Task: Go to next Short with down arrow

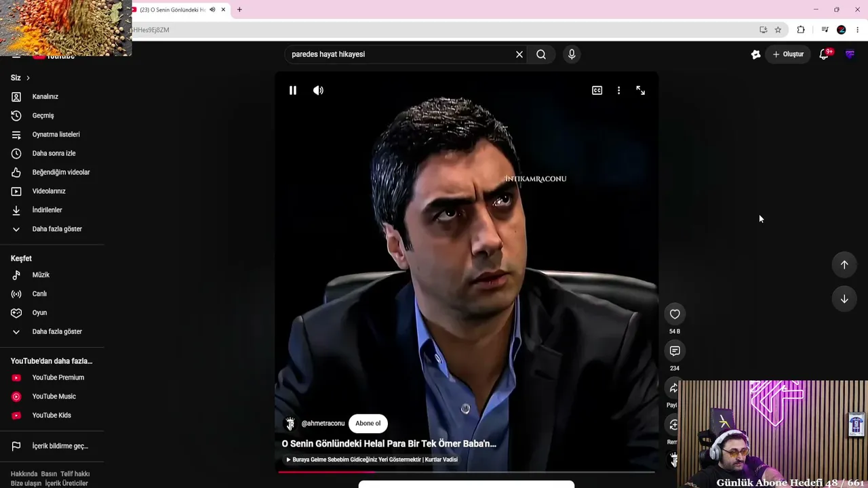Action: (x=844, y=299)
